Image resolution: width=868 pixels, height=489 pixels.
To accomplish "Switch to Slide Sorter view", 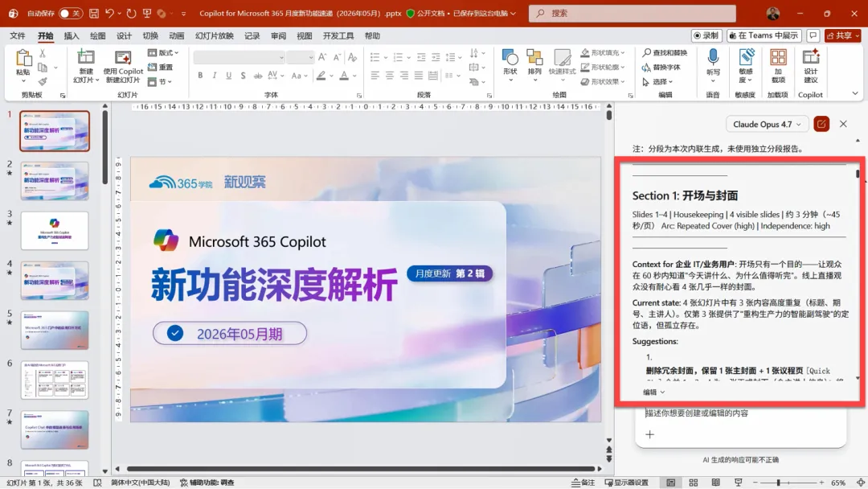I will point(693,483).
